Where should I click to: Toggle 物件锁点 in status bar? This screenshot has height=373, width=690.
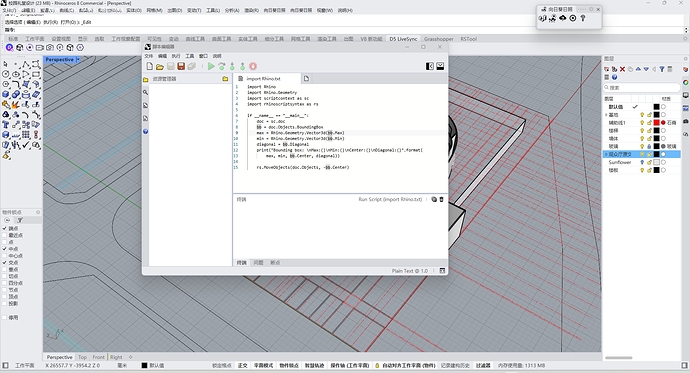(289, 366)
